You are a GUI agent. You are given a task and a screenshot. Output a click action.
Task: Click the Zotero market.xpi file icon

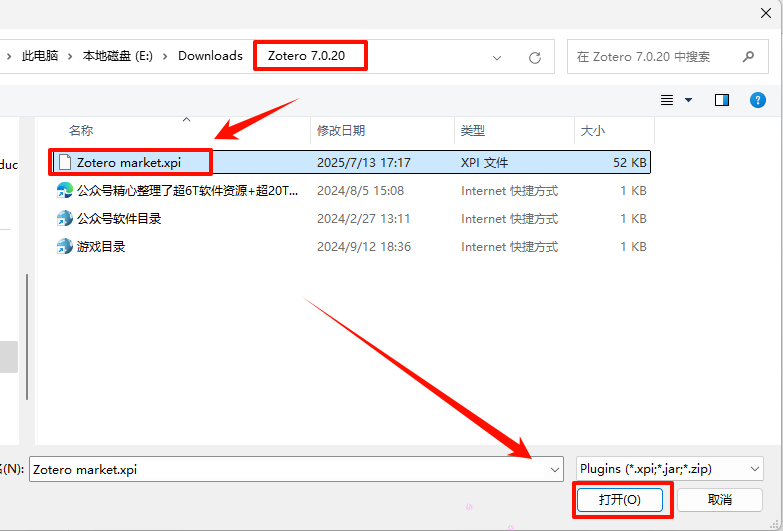(64, 162)
